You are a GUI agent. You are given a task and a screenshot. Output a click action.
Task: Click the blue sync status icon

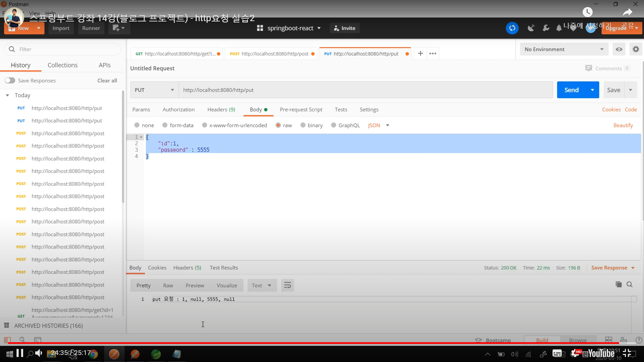[x=512, y=28]
